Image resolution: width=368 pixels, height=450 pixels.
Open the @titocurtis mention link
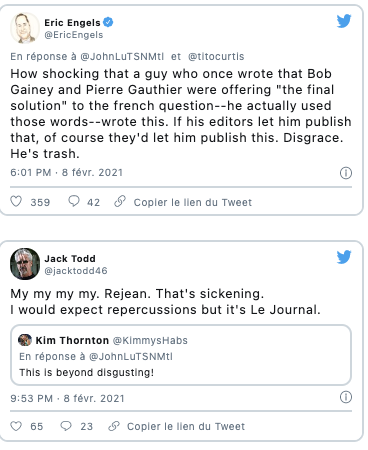pyautogui.click(x=216, y=56)
